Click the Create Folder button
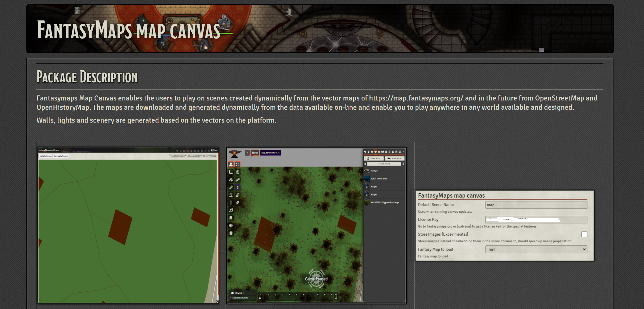This screenshot has height=309, width=644. (x=395, y=158)
